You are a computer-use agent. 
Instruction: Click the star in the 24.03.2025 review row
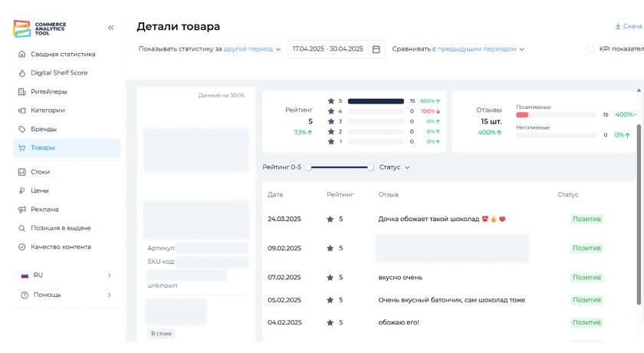pos(330,219)
